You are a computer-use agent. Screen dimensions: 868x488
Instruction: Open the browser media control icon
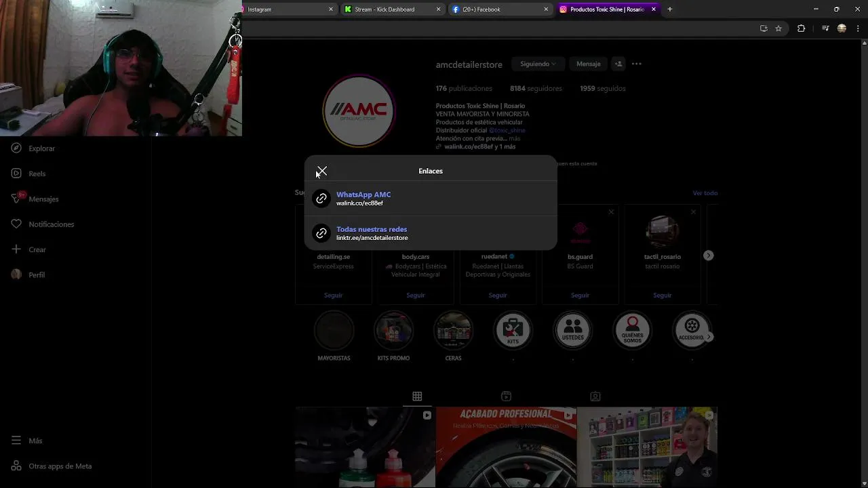point(825,28)
